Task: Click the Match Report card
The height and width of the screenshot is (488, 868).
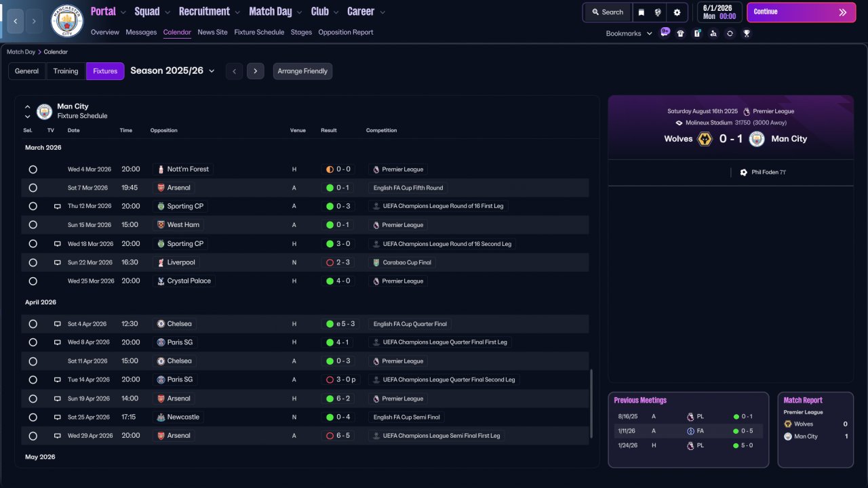Action: 815,430
